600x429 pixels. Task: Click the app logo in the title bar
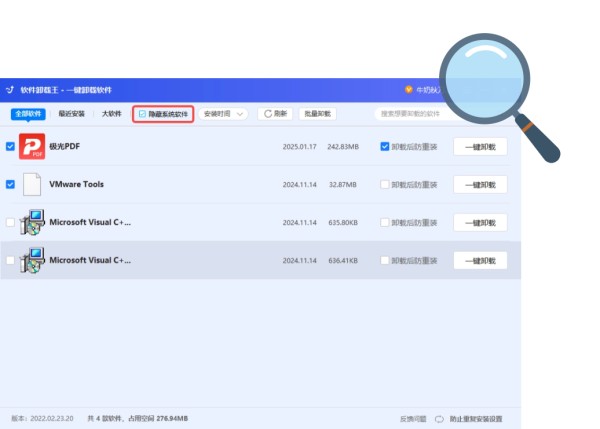pyautogui.click(x=10, y=90)
